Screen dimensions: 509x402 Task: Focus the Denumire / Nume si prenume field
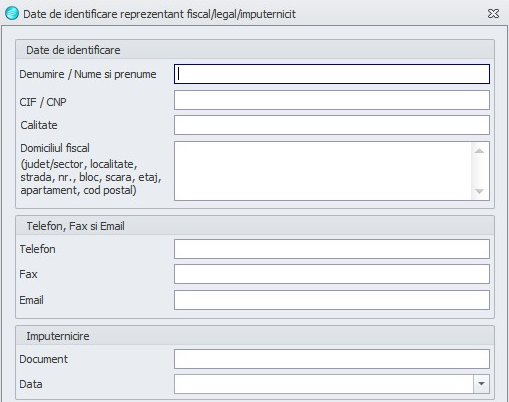click(332, 74)
